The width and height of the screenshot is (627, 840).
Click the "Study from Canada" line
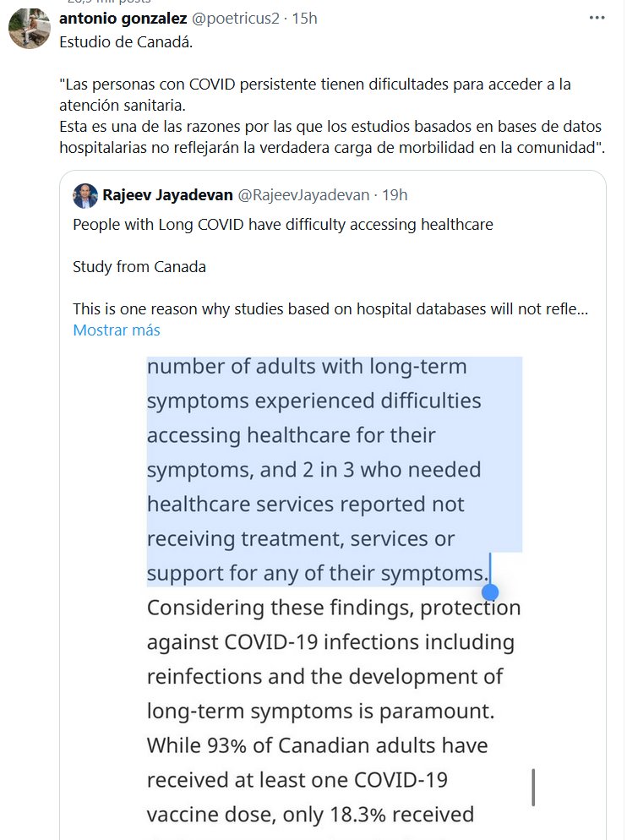point(139,267)
